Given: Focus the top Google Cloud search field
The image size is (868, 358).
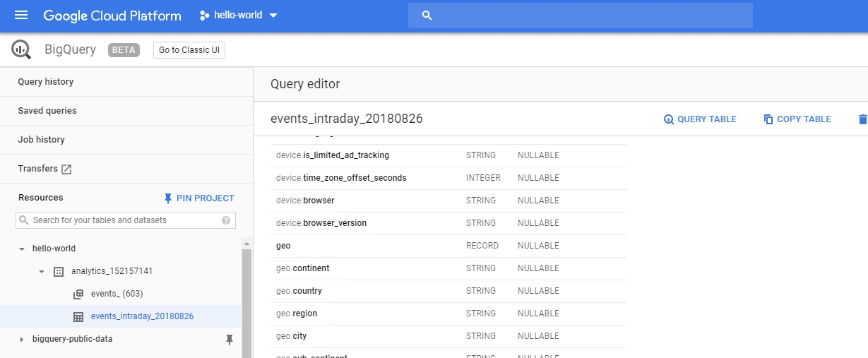Looking at the screenshot, I should [x=580, y=16].
